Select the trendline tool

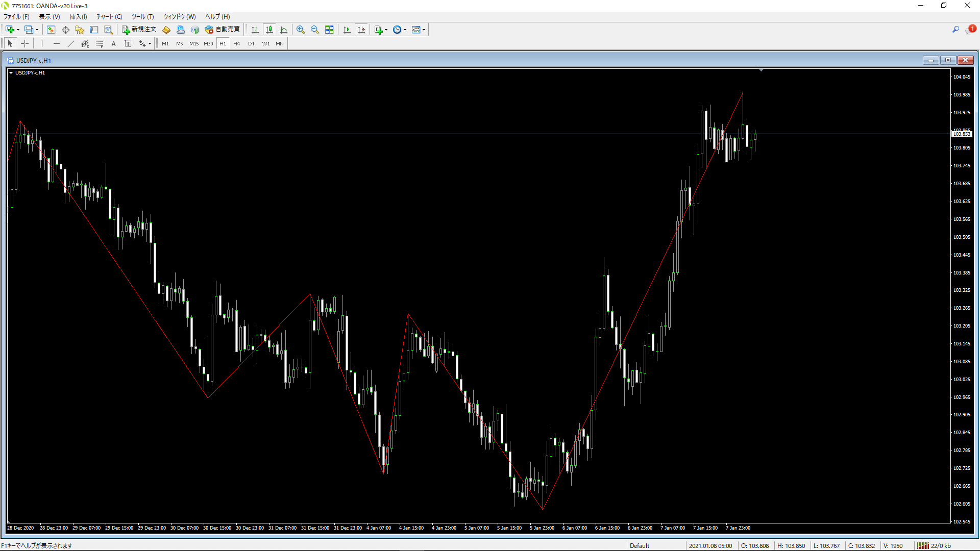(x=70, y=43)
